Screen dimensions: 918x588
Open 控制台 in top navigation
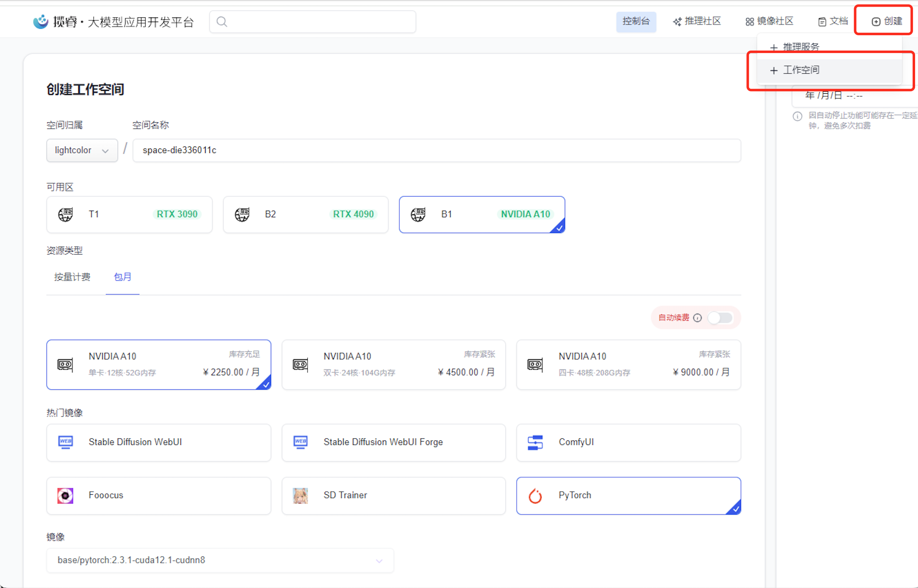636,22
